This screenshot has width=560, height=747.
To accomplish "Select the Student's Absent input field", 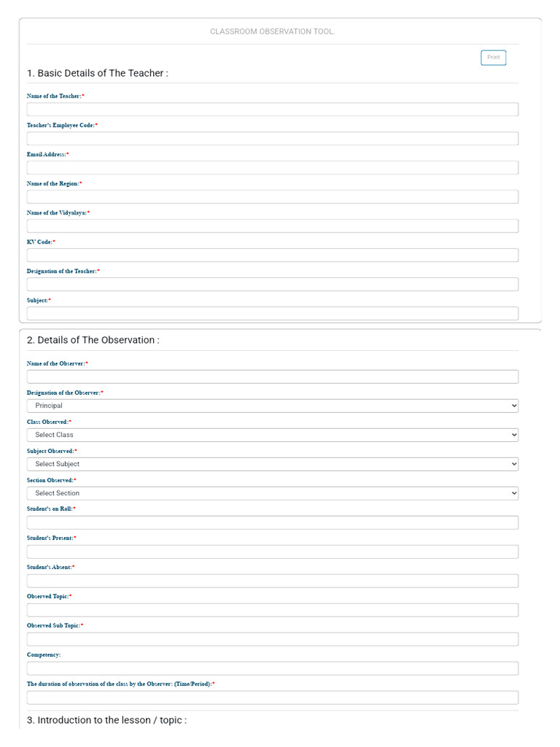I will (272, 581).
